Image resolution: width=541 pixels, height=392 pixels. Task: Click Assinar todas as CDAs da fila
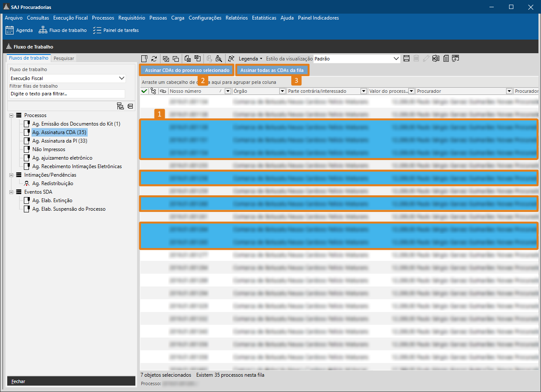click(272, 70)
